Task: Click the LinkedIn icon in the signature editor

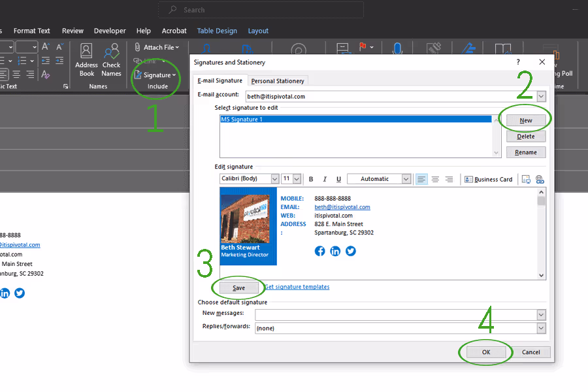Action: point(335,251)
